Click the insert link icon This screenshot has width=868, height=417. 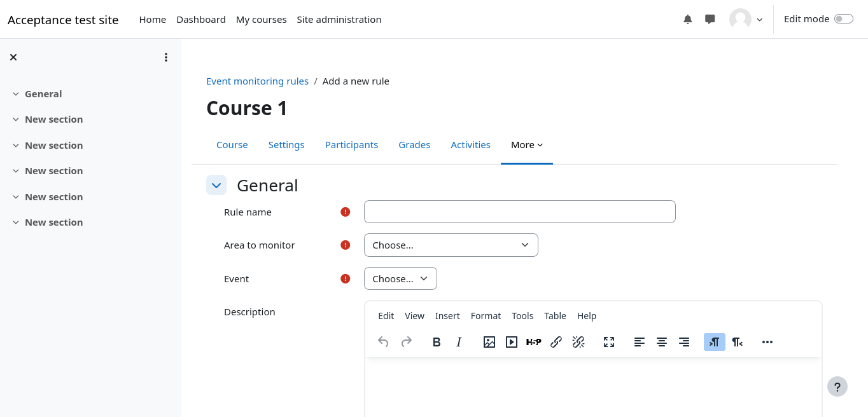556,342
